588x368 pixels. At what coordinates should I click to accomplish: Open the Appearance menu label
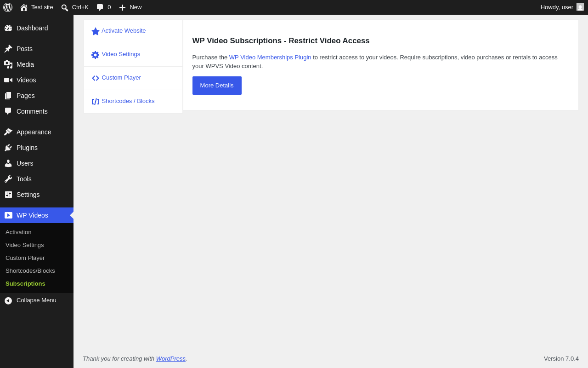coord(34,132)
